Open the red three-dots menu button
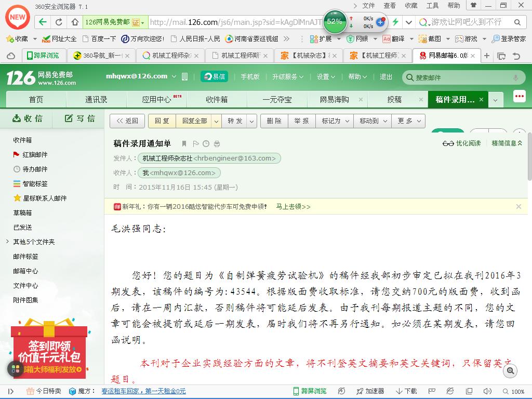 (x=520, y=96)
